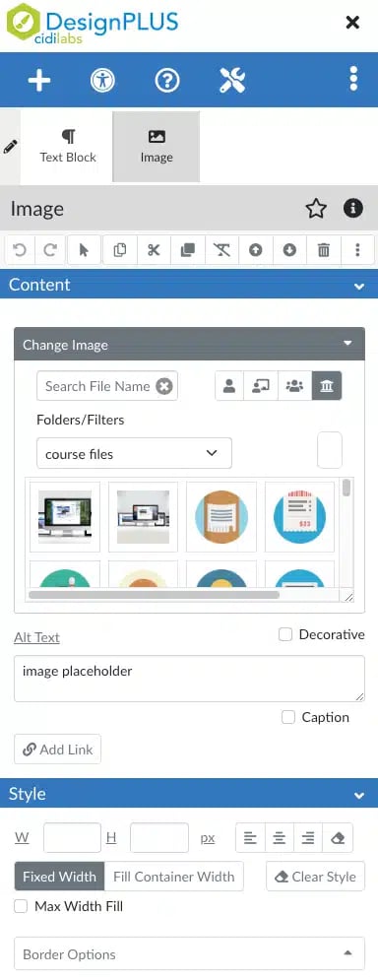Select the institution files source icon

tap(327, 386)
